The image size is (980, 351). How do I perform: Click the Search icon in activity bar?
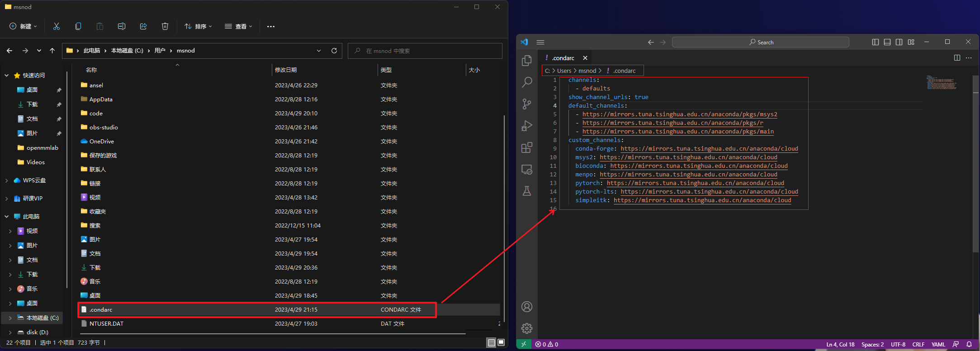(527, 82)
